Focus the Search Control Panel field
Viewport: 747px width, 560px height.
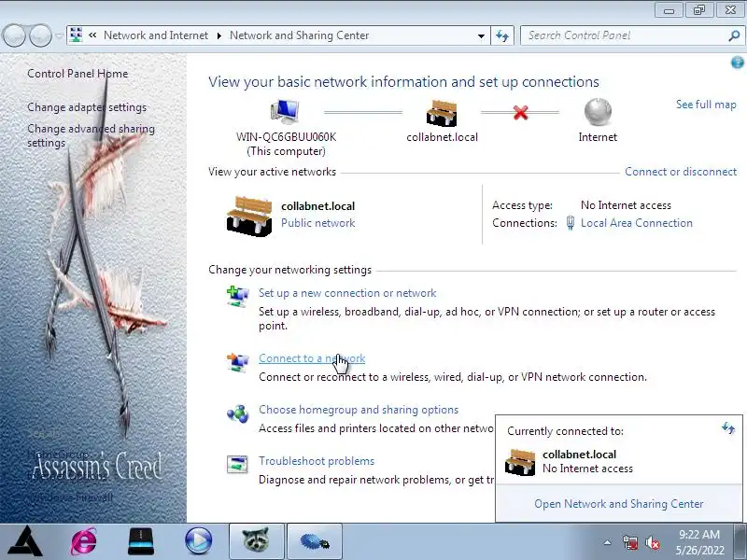point(624,35)
